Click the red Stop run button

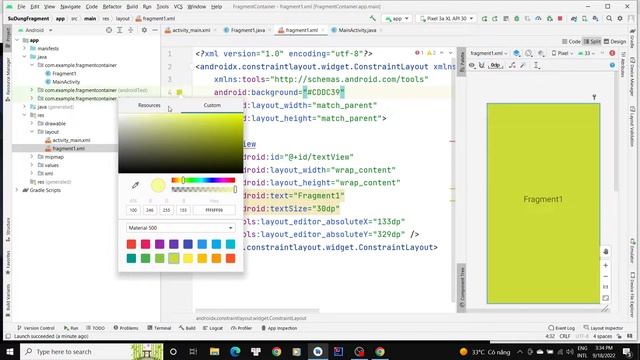coord(560,19)
